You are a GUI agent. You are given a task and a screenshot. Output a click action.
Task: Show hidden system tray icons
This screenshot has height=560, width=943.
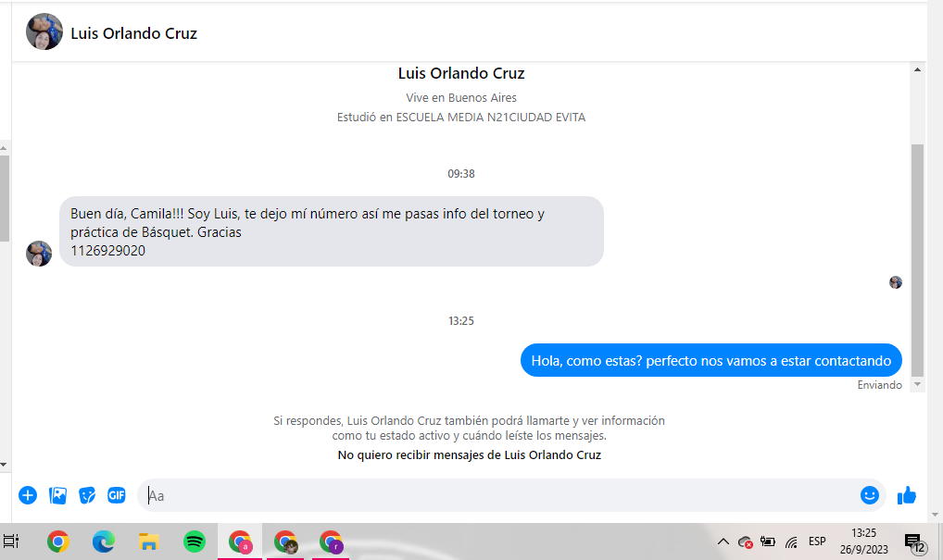(x=723, y=542)
